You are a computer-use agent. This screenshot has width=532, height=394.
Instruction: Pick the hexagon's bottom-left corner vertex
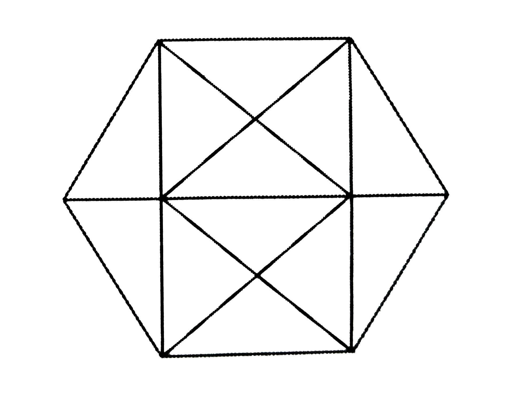[163, 354]
